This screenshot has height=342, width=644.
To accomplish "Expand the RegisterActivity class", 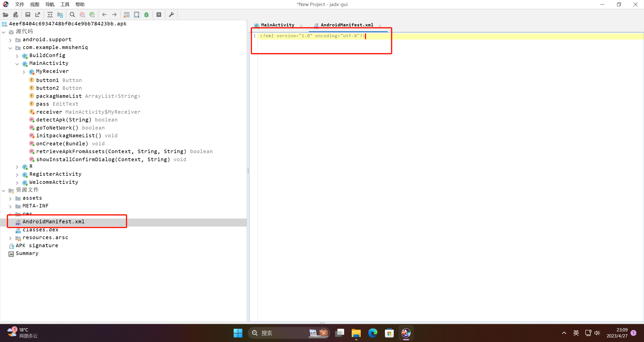I will click(x=17, y=175).
